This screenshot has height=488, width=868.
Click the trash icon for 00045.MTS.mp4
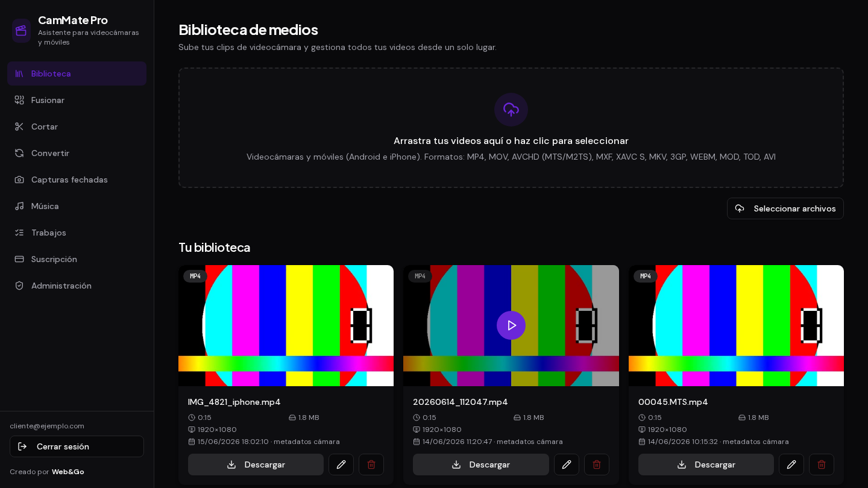(822, 465)
